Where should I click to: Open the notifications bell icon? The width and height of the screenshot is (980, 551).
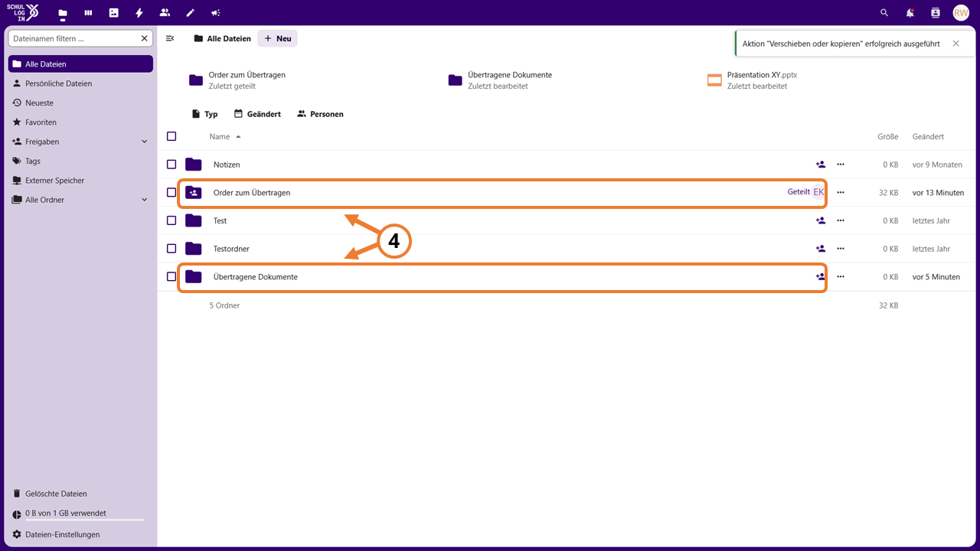pos(910,13)
